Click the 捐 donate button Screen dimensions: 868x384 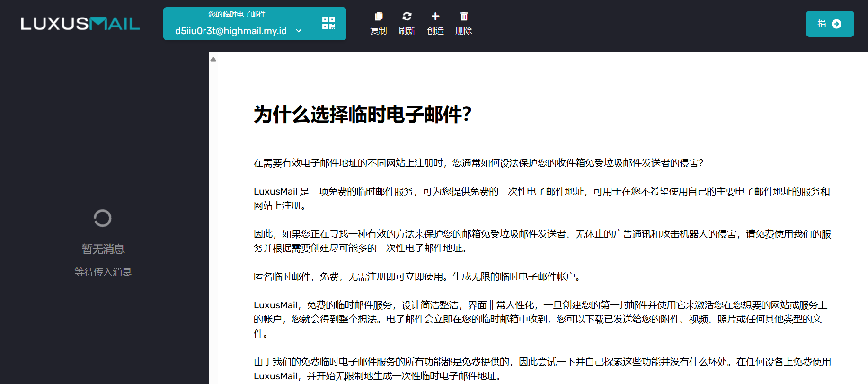click(830, 24)
